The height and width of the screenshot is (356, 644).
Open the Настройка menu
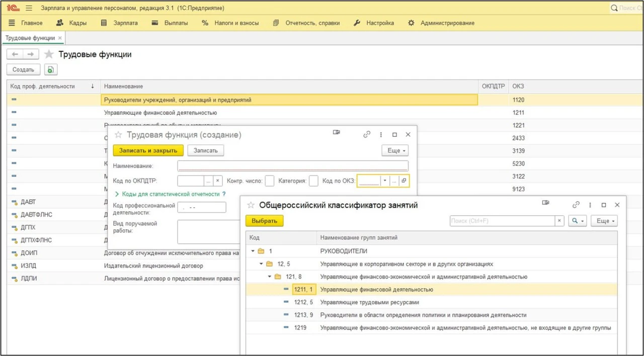click(374, 23)
